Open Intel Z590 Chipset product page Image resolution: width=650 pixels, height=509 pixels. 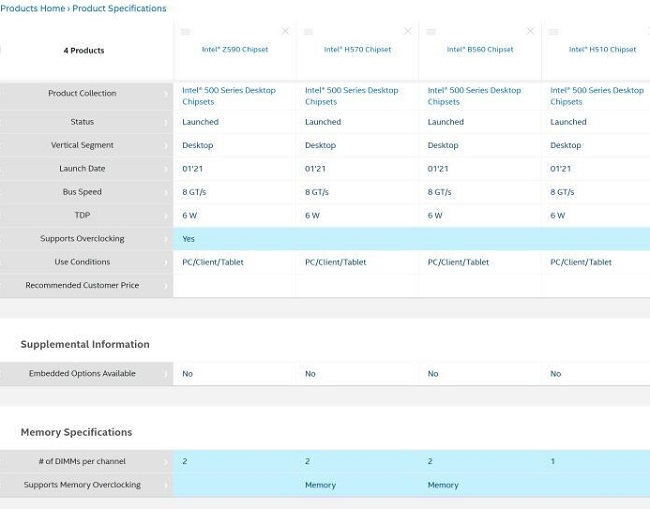click(235, 49)
